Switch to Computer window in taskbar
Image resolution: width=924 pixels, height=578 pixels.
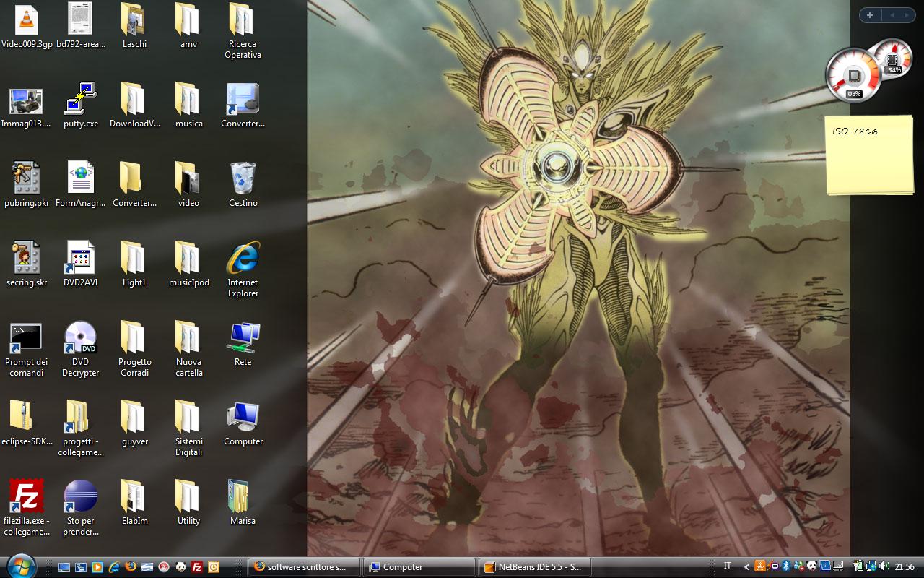pyautogui.click(x=419, y=567)
